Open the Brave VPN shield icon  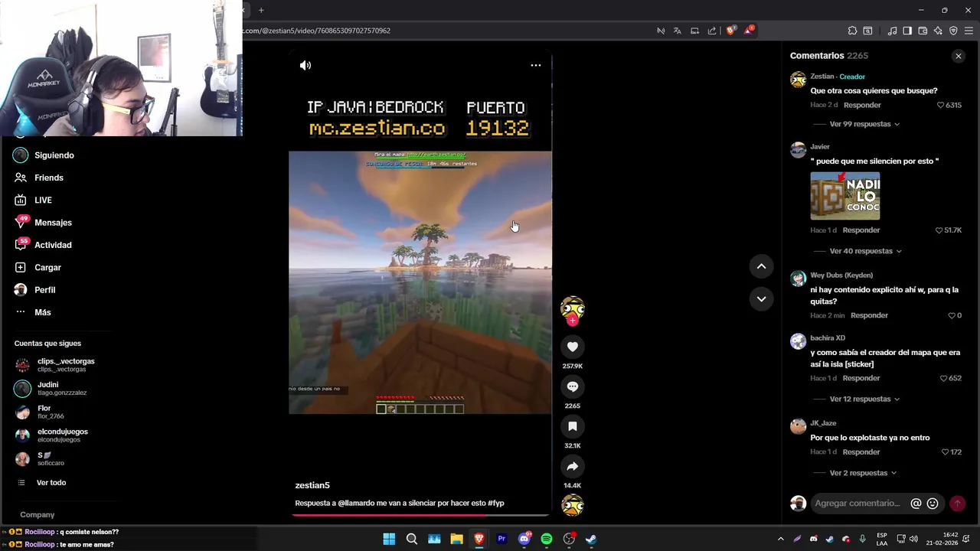click(x=953, y=31)
